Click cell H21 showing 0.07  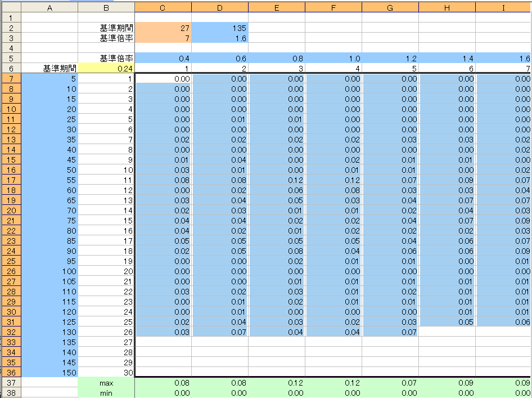[x=447, y=221]
